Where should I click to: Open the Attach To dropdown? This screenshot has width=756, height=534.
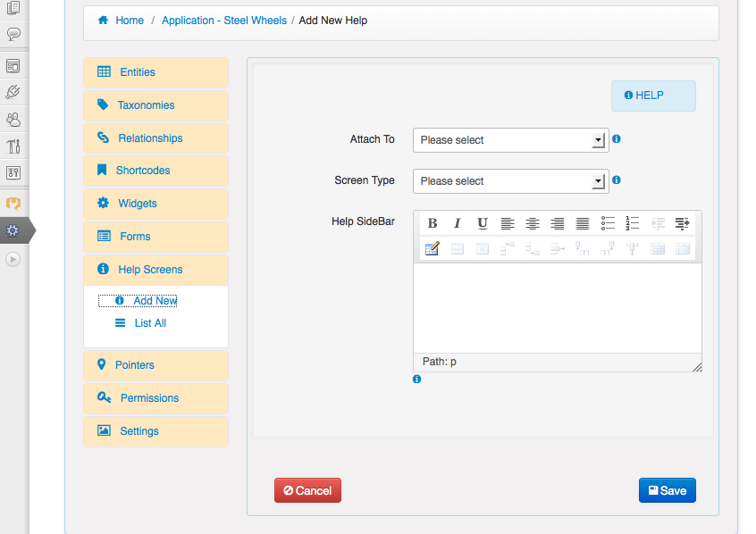(x=510, y=140)
